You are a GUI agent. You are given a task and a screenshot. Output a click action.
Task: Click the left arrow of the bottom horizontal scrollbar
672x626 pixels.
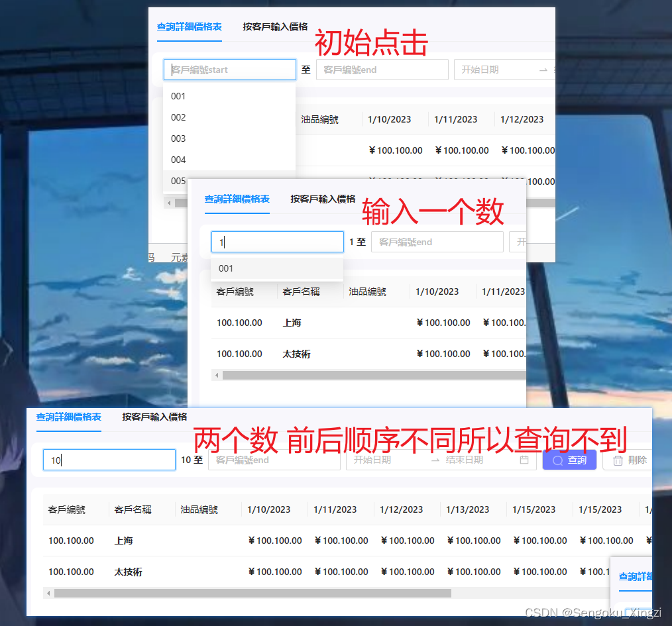[48, 593]
